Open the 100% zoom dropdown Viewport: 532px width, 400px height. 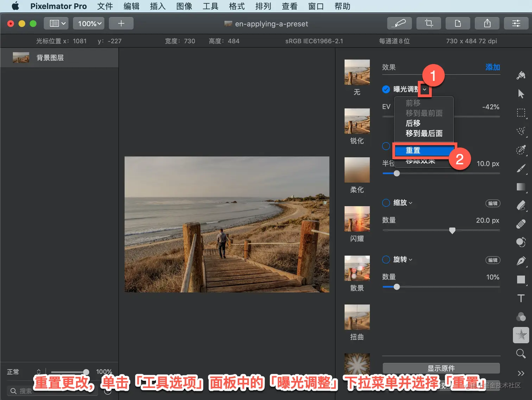click(89, 24)
